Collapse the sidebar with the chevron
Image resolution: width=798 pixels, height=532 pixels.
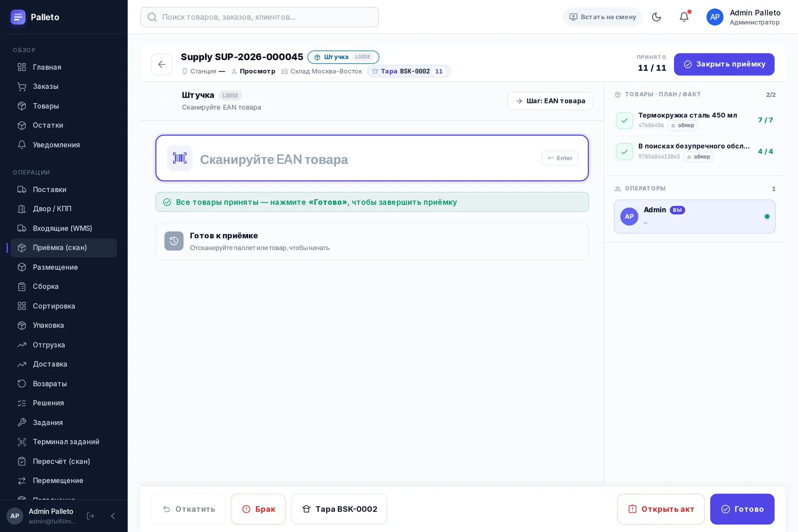click(113, 516)
